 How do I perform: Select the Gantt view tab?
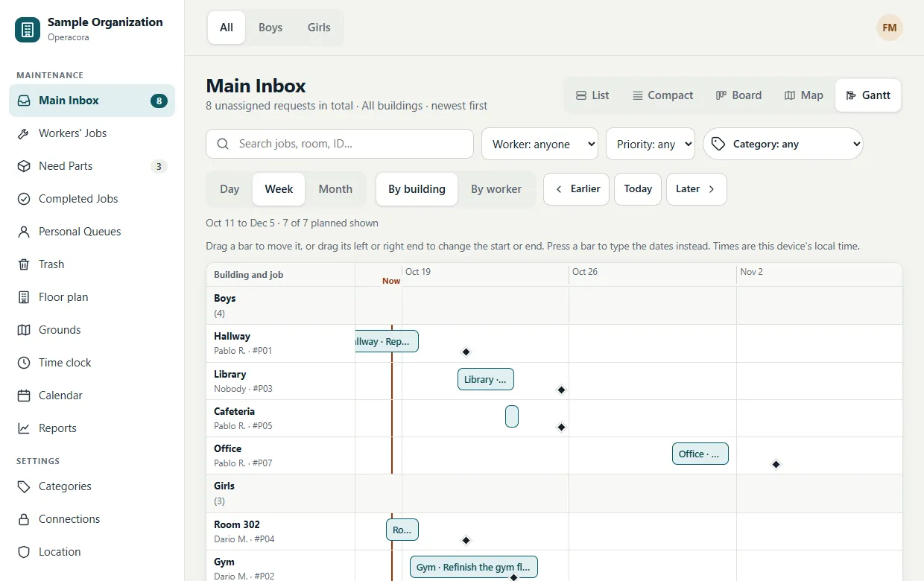[x=868, y=95]
